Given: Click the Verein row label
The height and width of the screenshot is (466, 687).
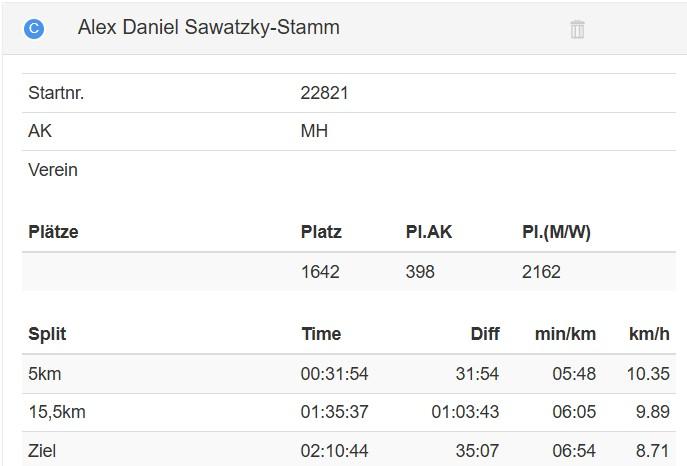Looking at the screenshot, I should (53, 170).
